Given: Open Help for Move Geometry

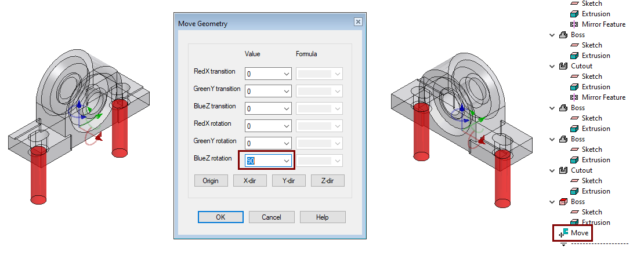Looking at the screenshot, I should pos(323,217).
